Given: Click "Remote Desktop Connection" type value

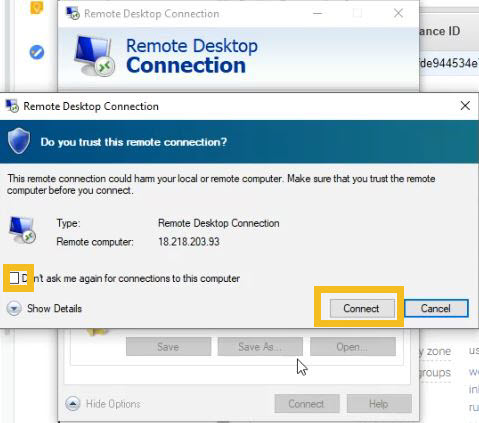Looking at the screenshot, I should (x=219, y=223).
